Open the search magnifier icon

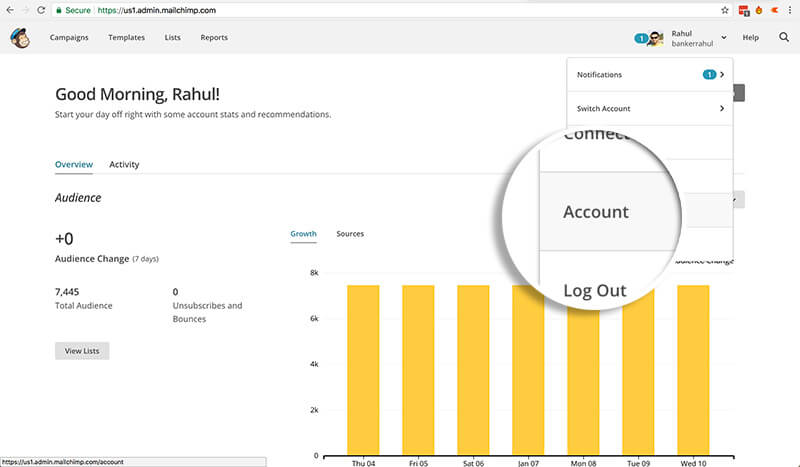[x=784, y=37]
